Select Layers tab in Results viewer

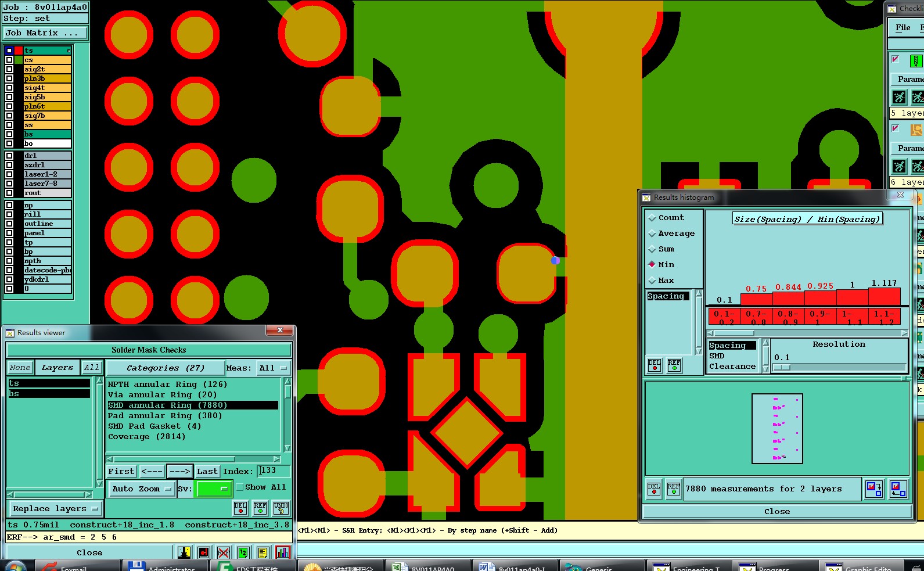(x=57, y=368)
